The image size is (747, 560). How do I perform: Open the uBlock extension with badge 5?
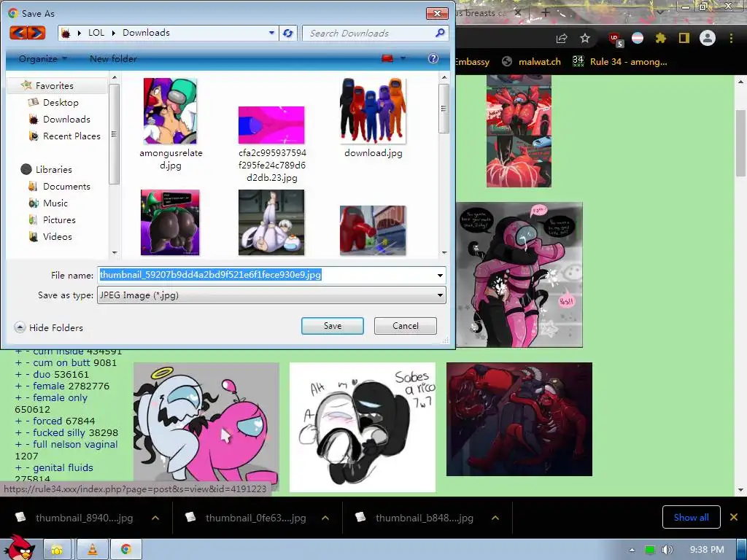coord(616,39)
